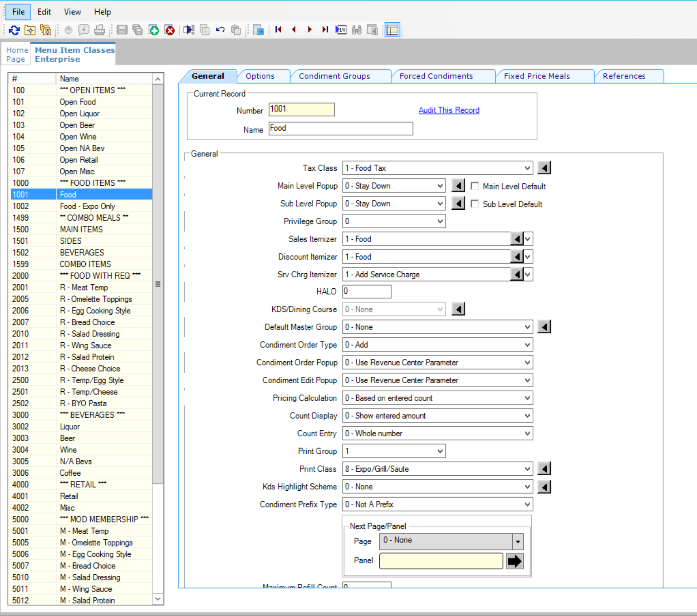Delete the record using the red X icon
The width and height of the screenshot is (697, 616).
tap(170, 30)
